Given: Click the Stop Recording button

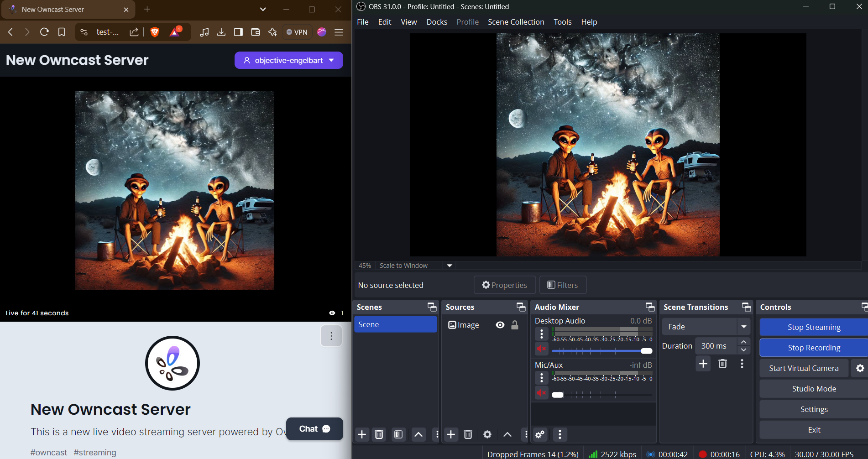Looking at the screenshot, I should 813,347.
